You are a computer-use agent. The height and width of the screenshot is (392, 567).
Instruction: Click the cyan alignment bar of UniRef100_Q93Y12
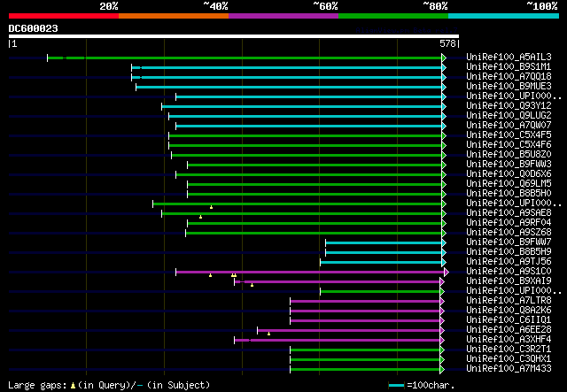[302, 106]
